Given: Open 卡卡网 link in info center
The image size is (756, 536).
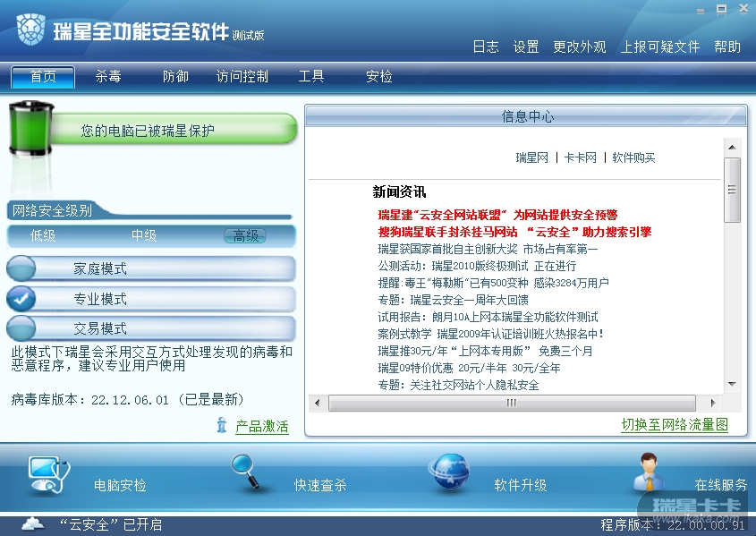Looking at the screenshot, I should [581, 157].
